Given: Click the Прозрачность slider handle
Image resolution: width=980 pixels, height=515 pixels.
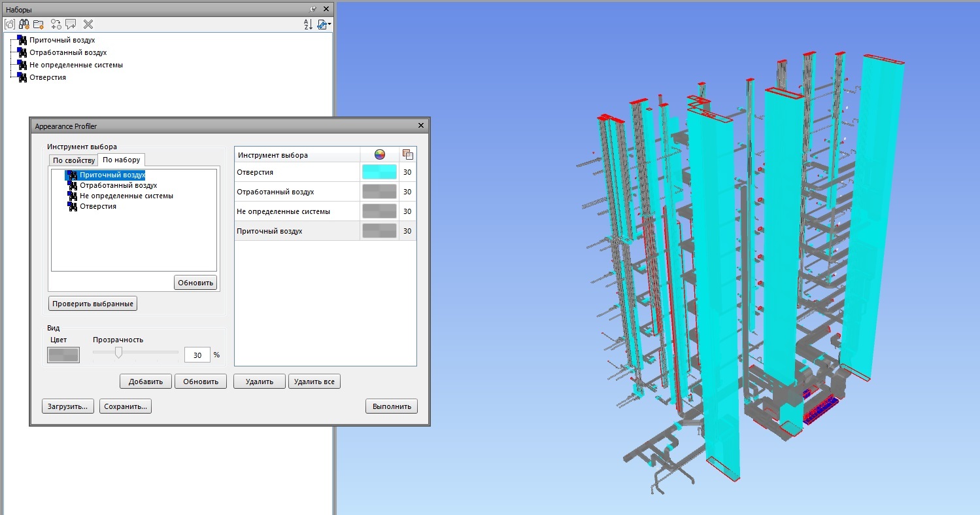Looking at the screenshot, I should [x=118, y=353].
